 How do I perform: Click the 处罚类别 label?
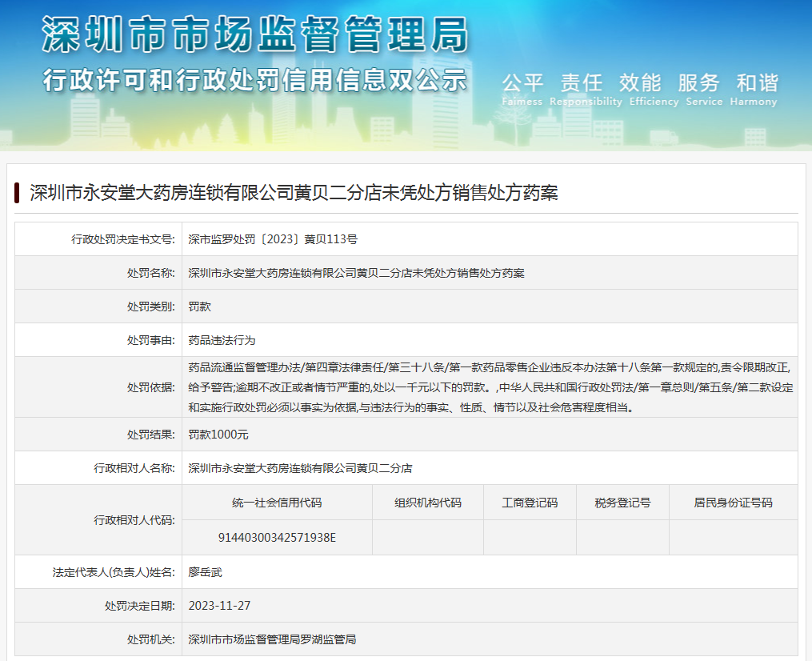coord(150,306)
